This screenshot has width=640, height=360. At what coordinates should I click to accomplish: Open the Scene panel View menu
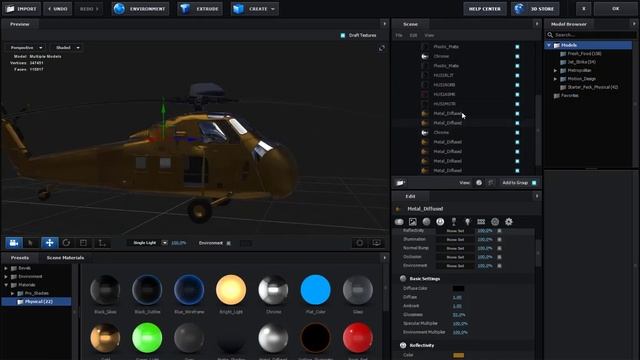(429, 36)
